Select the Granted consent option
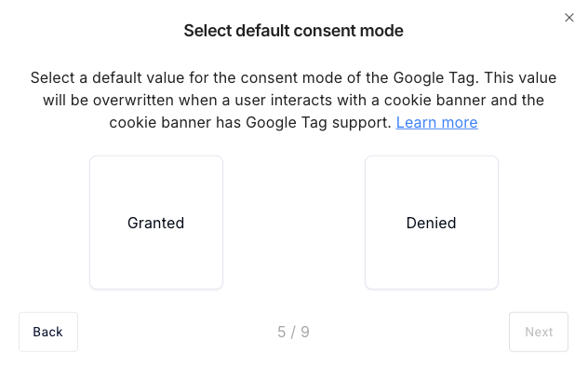This screenshot has width=588, height=368. (x=156, y=223)
